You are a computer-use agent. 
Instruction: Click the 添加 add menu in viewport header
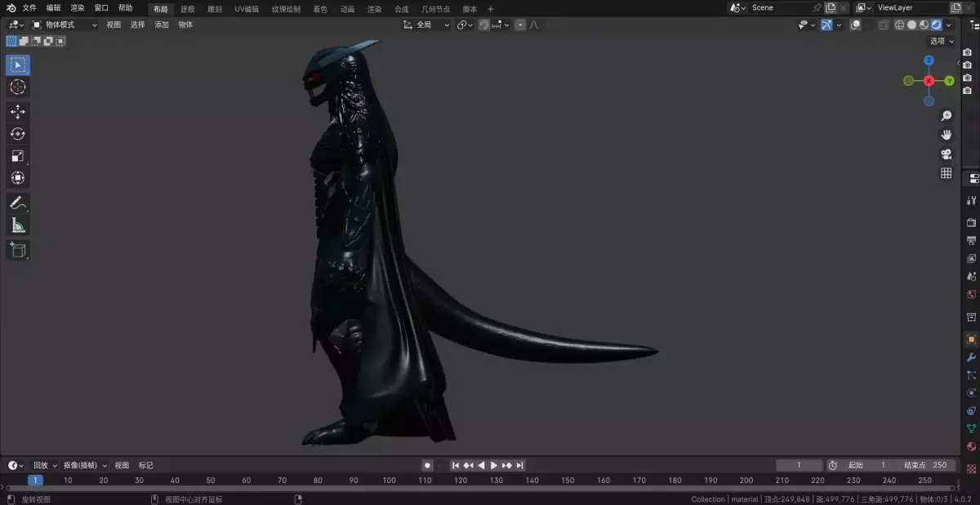tap(162, 25)
